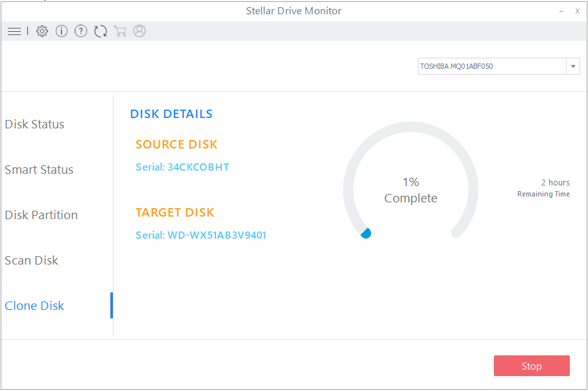Image resolution: width=588 pixels, height=391 pixels.
Task: Switch to the Disk Status tab
Action: (34, 124)
